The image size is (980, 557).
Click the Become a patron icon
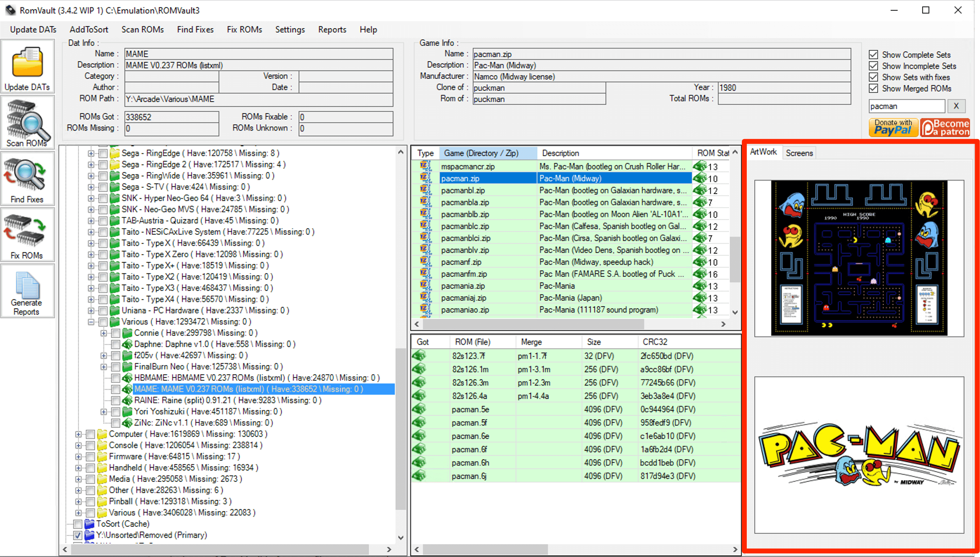point(945,127)
